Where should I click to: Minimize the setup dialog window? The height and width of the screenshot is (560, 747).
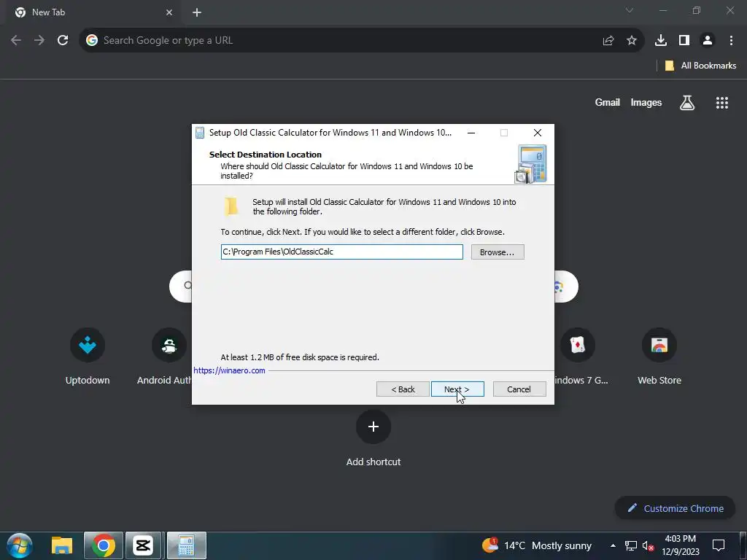coord(471,133)
